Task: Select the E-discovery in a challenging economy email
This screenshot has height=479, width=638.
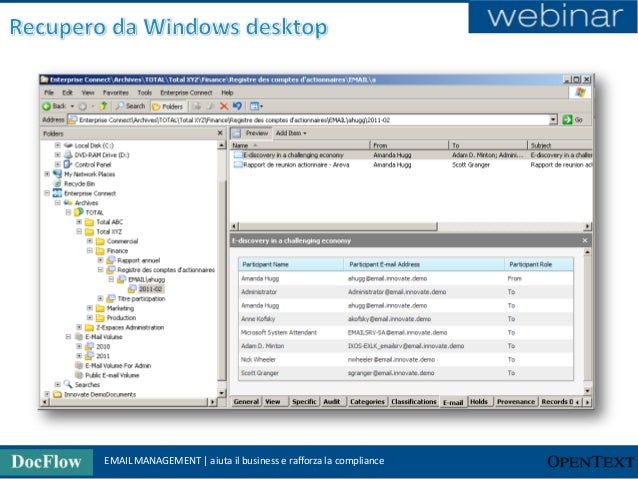Action: pyautogui.click(x=411, y=155)
